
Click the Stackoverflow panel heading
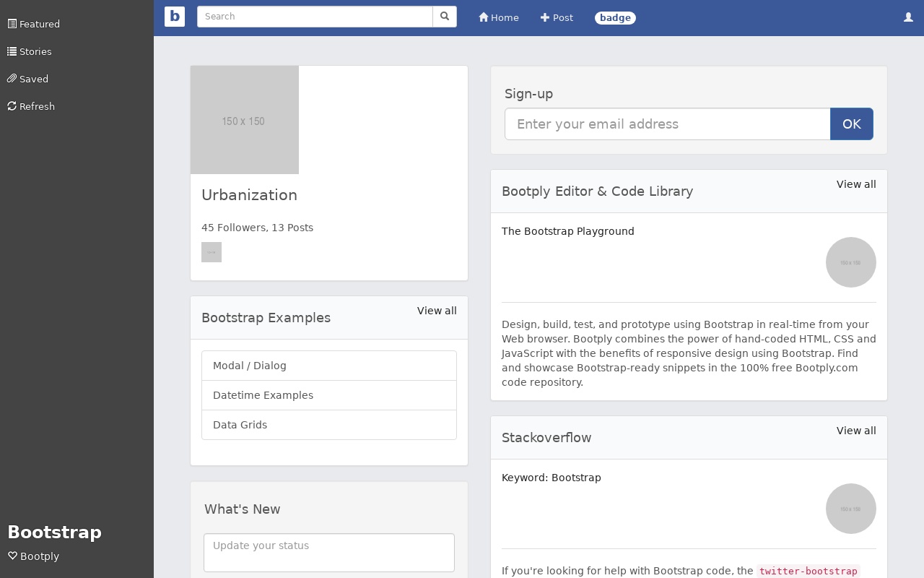(546, 438)
